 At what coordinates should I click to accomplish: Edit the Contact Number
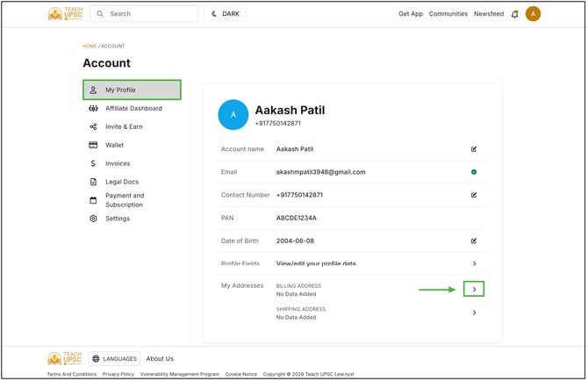pos(476,196)
